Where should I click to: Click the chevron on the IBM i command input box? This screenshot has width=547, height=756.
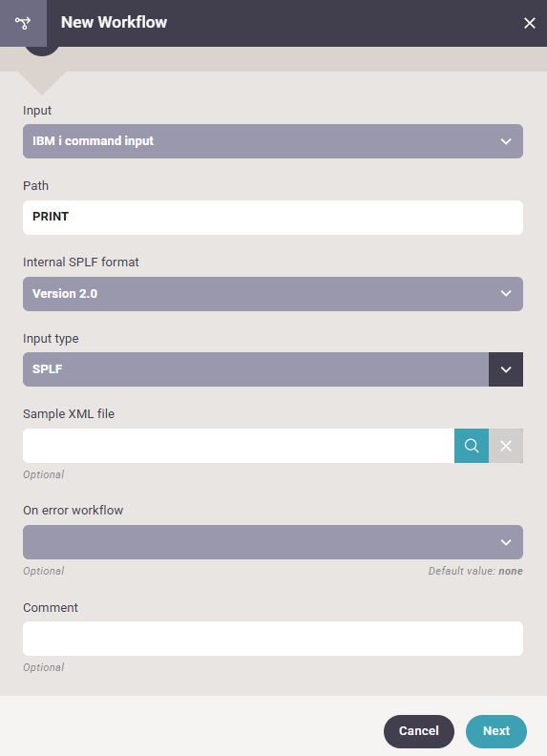(x=506, y=141)
